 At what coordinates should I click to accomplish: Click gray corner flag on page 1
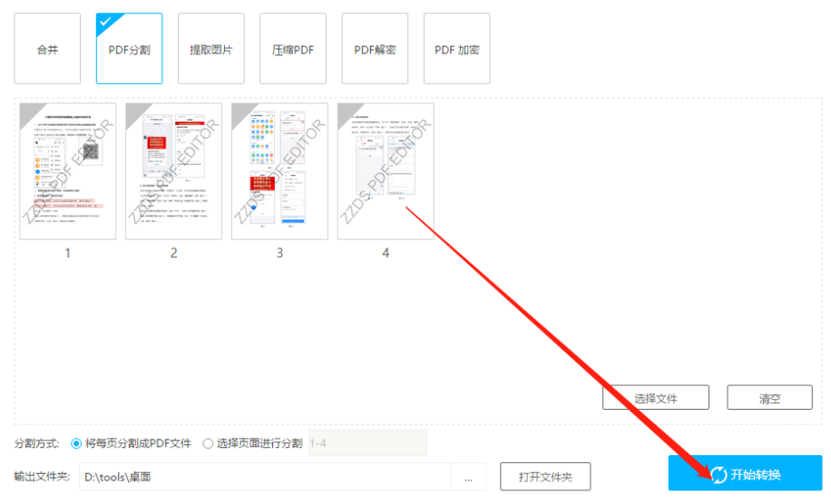tap(31, 114)
